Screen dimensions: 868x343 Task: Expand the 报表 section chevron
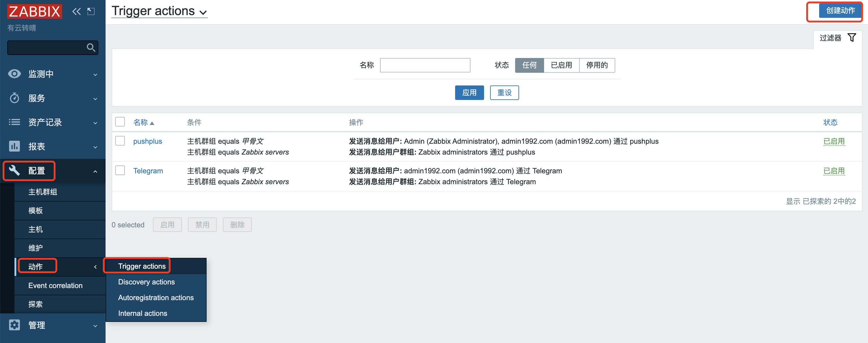click(x=95, y=147)
